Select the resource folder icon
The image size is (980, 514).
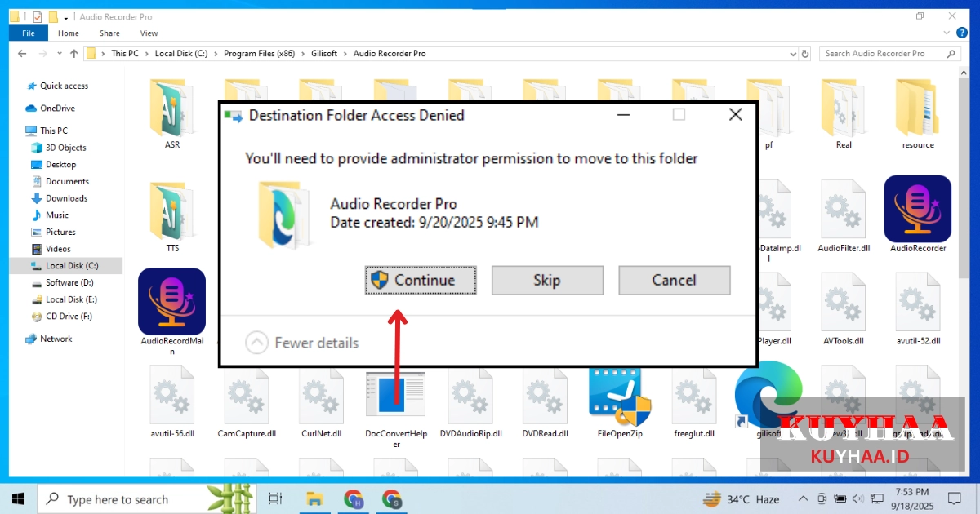pos(918,109)
